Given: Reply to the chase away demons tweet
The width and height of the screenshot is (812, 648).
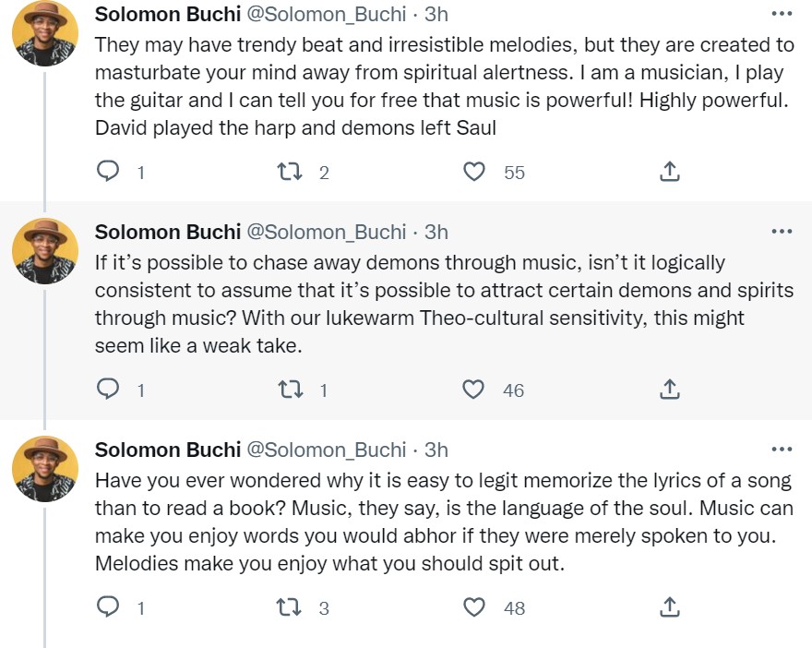Looking at the screenshot, I should click(109, 390).
